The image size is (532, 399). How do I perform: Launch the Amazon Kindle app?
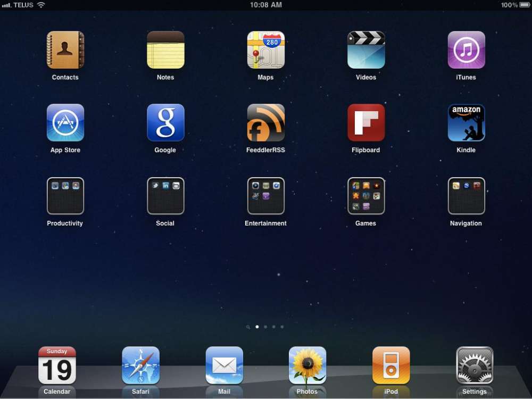pos(466,123)
